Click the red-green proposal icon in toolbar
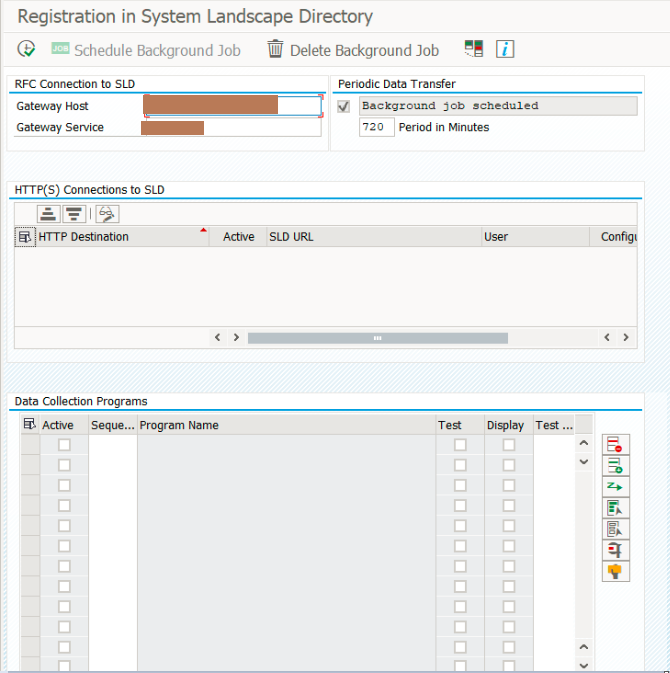Image resolution: width=670 pixels, height=673 pixels. [x=474, y=49]
